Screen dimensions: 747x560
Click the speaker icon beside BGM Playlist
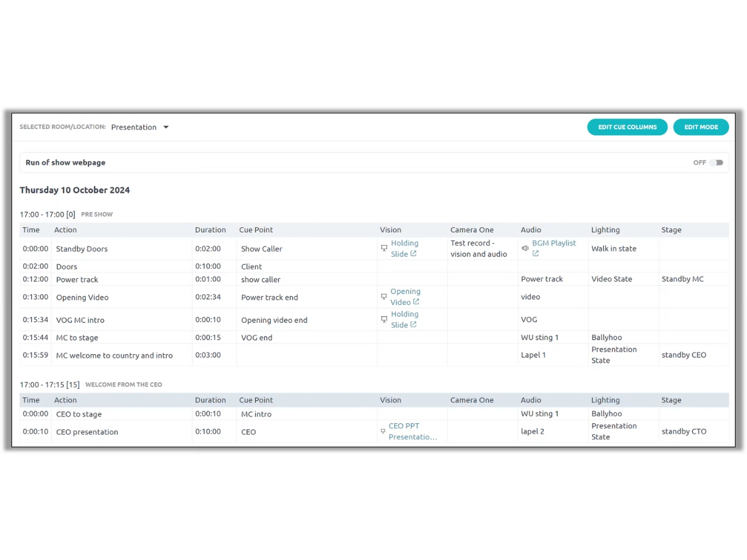pyautogui.click(x=525, y=248)
